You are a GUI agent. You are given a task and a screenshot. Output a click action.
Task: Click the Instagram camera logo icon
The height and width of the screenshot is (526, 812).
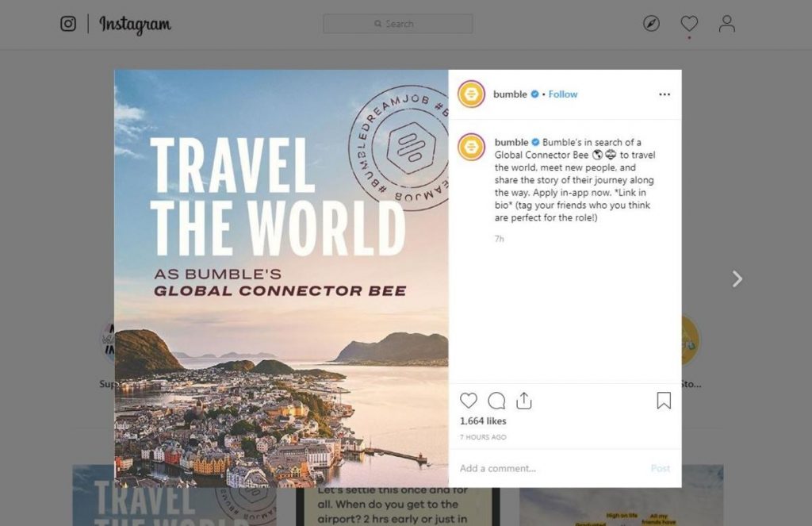click(68, 24)
